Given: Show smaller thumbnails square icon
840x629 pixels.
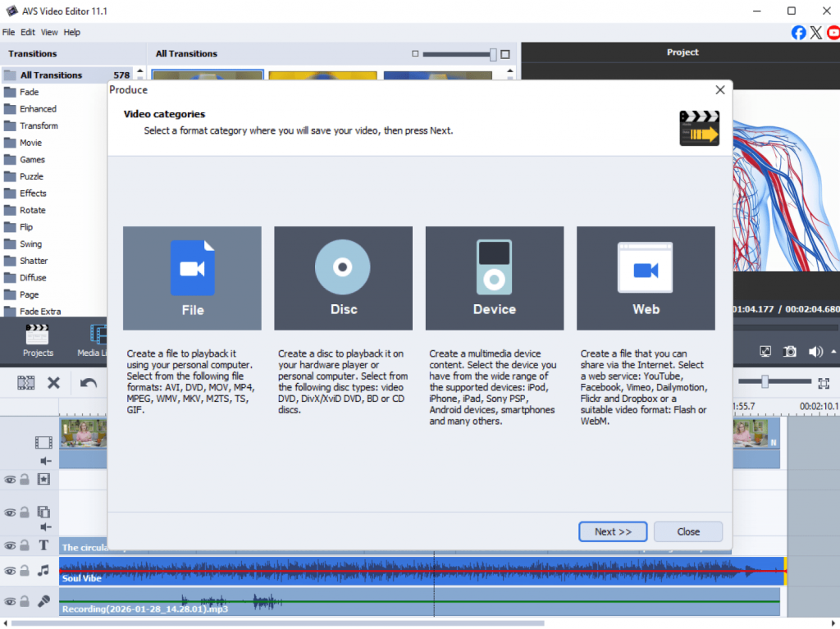Looking at the screenshot, I should (415, 53).
